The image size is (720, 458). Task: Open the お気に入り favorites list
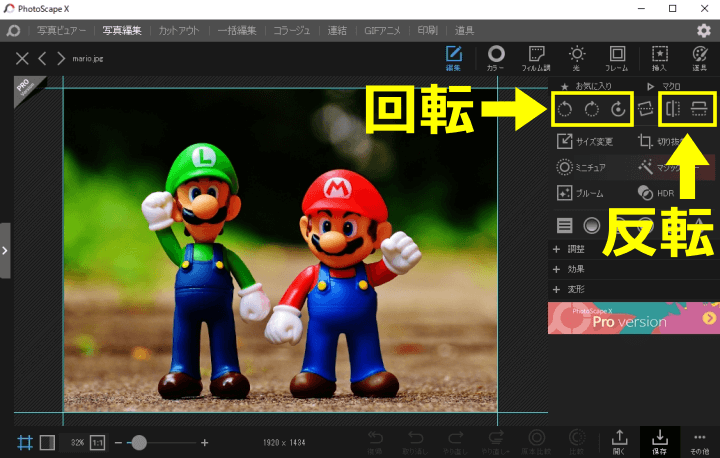pyautogui.click(x=586, y=86)
